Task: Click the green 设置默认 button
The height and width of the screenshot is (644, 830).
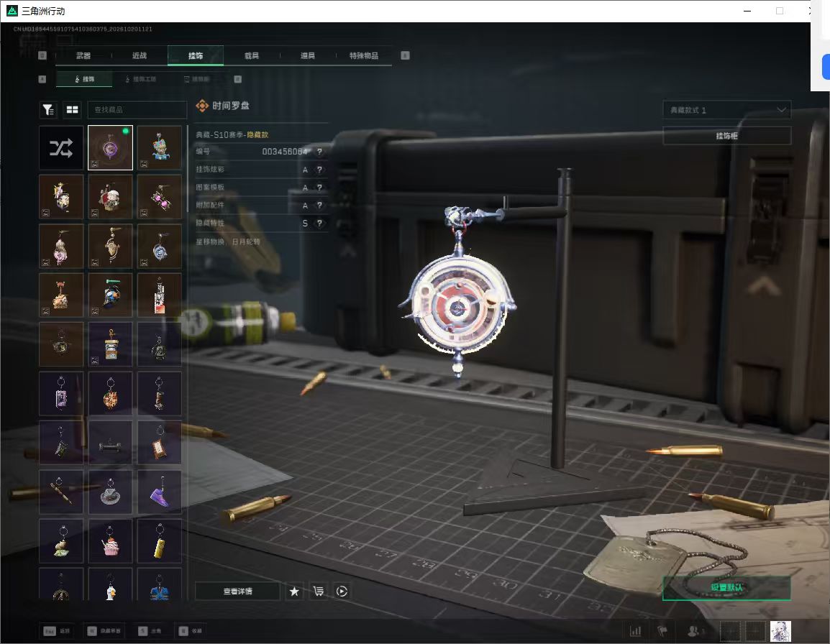Action: coord(726,587)
